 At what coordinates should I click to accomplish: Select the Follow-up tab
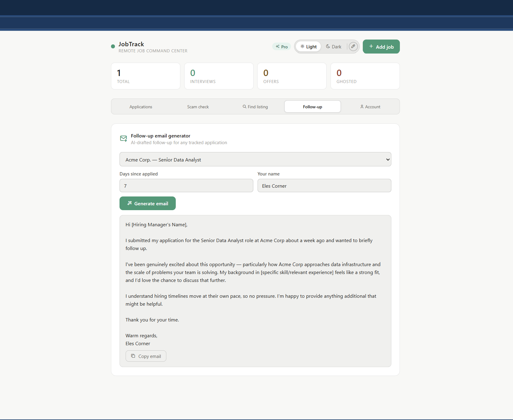click(312, 107)
